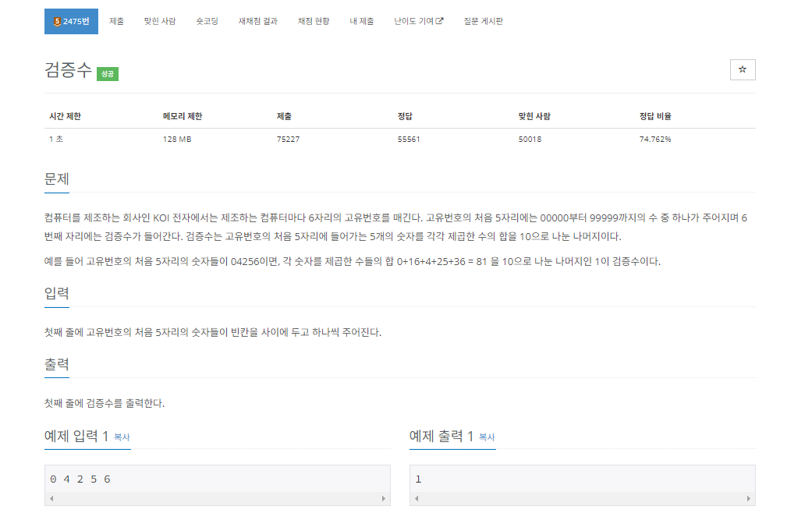Viewport: 812px width, 520px height.
Task: Click the ratio value 74.762%
Action: pyautogui.click(x=655, y=140)
